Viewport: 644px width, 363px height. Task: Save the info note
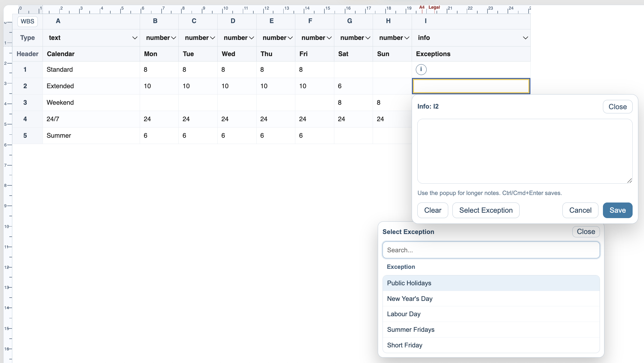618,210
